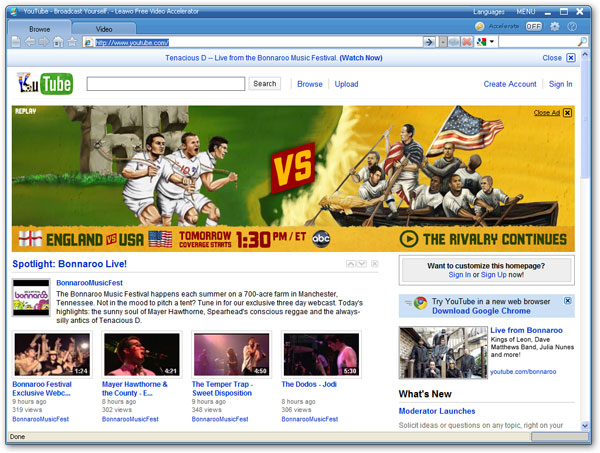
Task: Click Sign In in customize homepage box
Action: (460, 275)
